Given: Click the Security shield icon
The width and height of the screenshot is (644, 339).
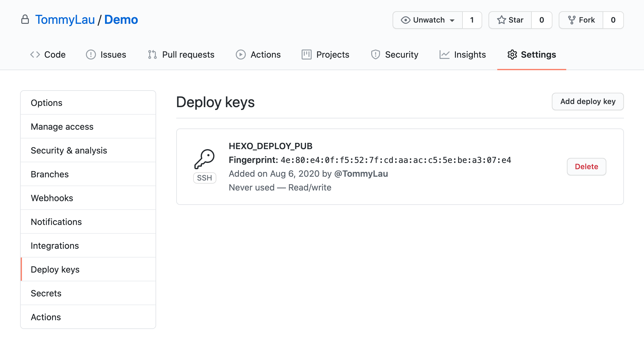Looking at the screenshot, I should (x=375, y=55).
